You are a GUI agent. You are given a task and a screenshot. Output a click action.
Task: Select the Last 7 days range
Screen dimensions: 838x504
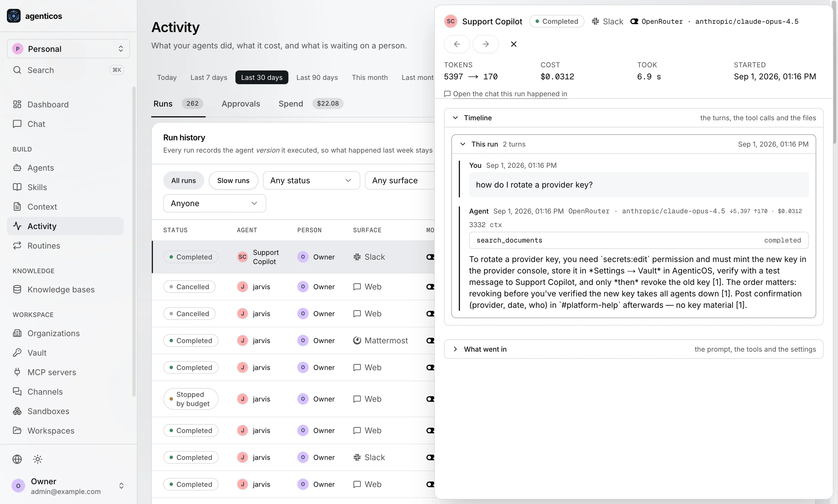[209, 77]
